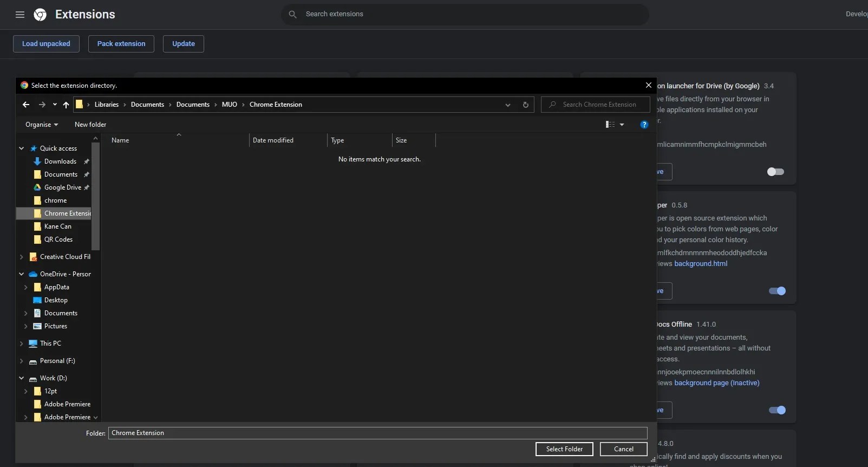Open the Organise menu
Screen dimensions: 868x467
42,125
